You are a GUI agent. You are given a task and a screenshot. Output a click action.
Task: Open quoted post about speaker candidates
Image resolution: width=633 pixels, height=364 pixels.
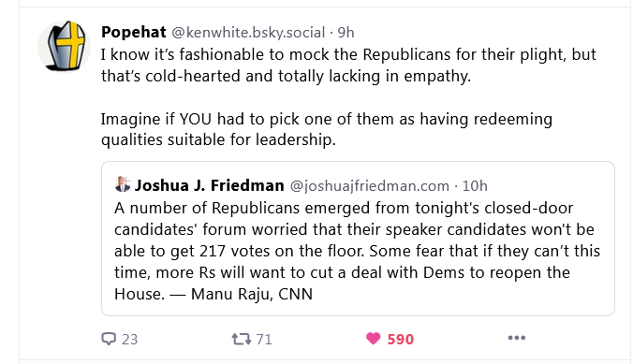pos(358,239)
